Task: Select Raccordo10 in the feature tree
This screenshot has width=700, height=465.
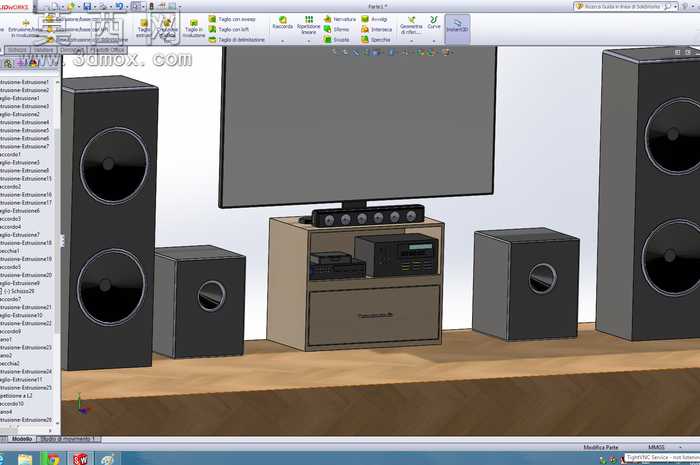Action: coord(12,403)
